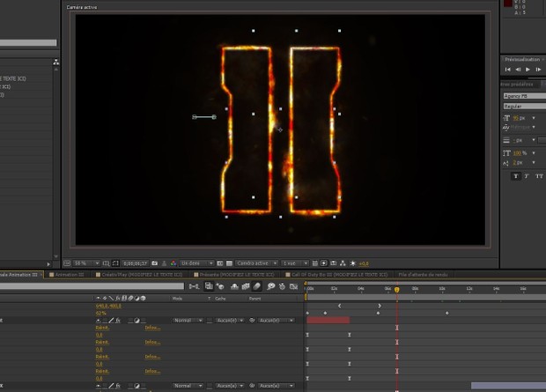546x392 pixels.
Task: Open the 1 vue view layout dropdown
Action: pyautogui.click(x=295, y=263)
